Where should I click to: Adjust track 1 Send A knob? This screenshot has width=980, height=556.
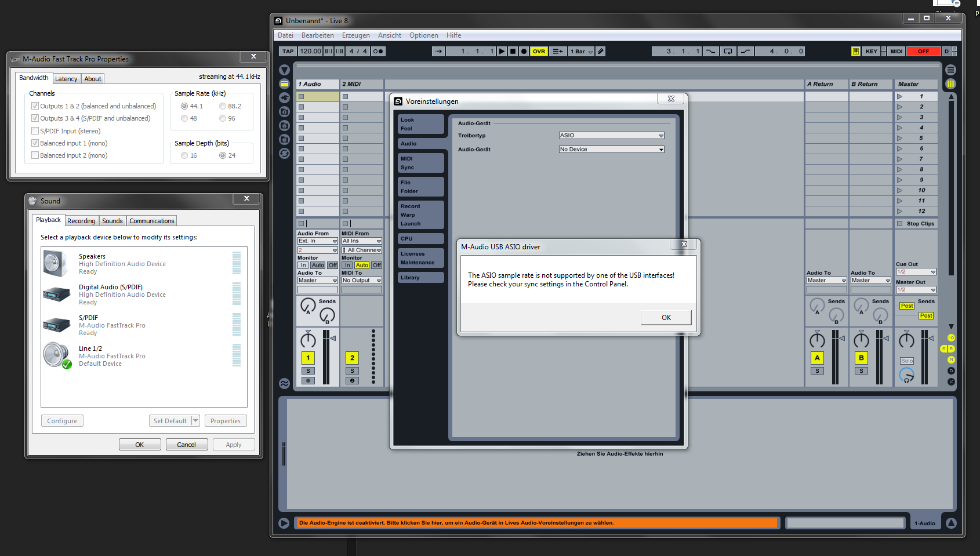(308, 306)
